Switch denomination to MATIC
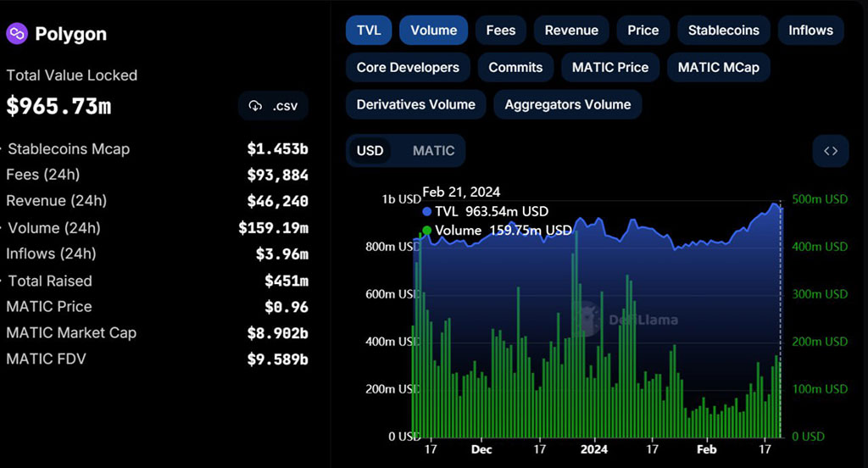 (x=433, y=151)
